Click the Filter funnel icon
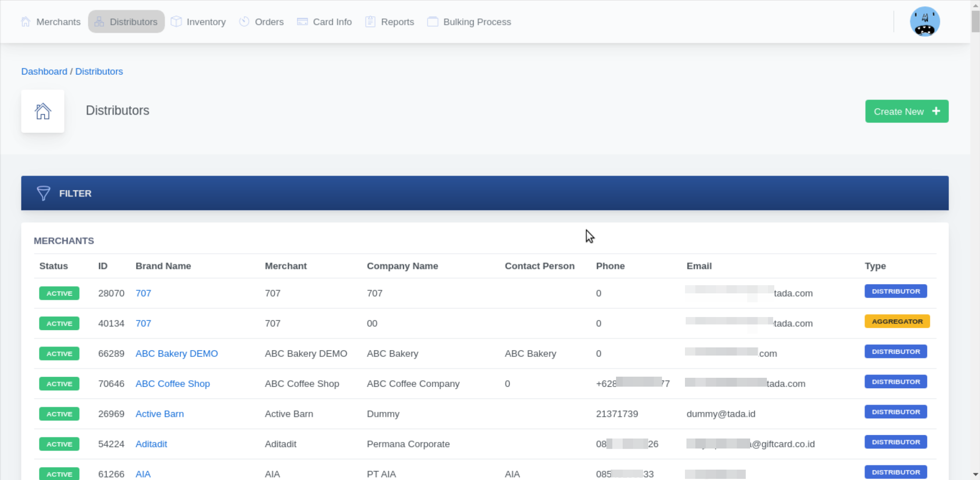Image resolution: width=980 pixels, height=480 pixels. click(44, 193)
